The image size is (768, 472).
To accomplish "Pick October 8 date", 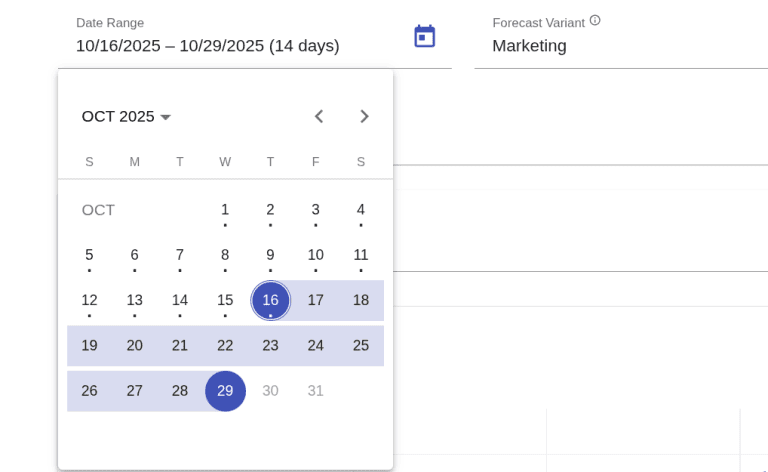I will [x=225, y=255].
